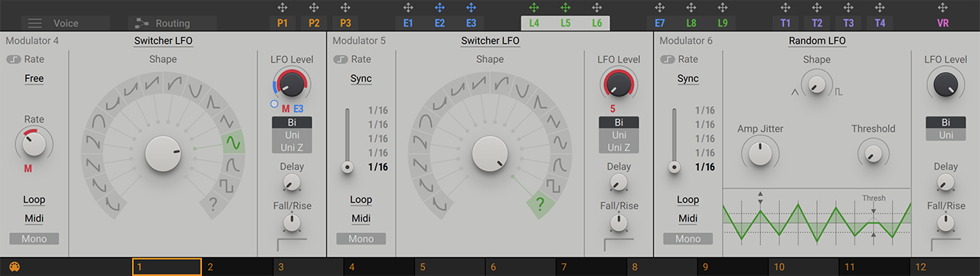Image resolution: width=980 pixels, height=276 pixels.
Task: Click the Mono button in Modulator 5
Action: (x=361, y=238)
